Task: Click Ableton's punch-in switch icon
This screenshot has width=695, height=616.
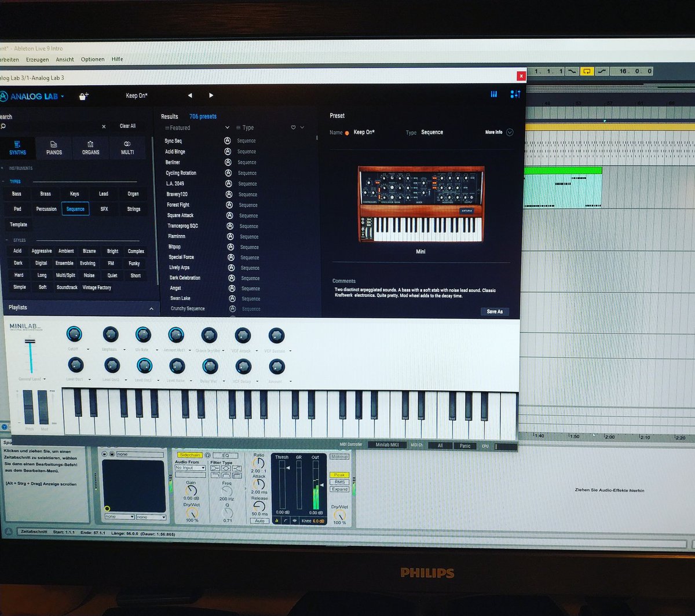Action: point(572,71)
